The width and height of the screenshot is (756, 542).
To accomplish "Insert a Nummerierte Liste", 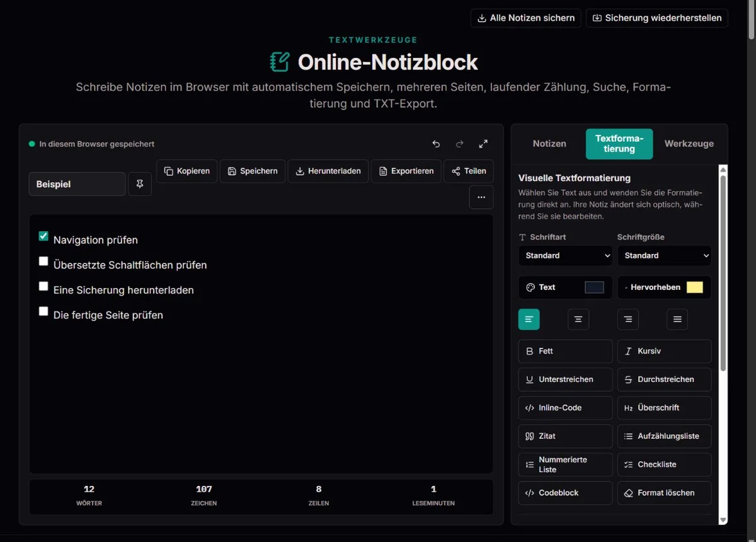I will click(565, 464).
